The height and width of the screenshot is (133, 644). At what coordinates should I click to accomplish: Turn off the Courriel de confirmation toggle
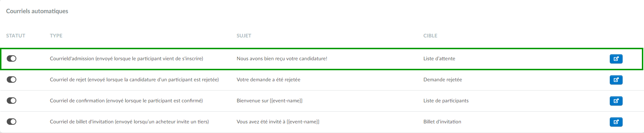11,101
